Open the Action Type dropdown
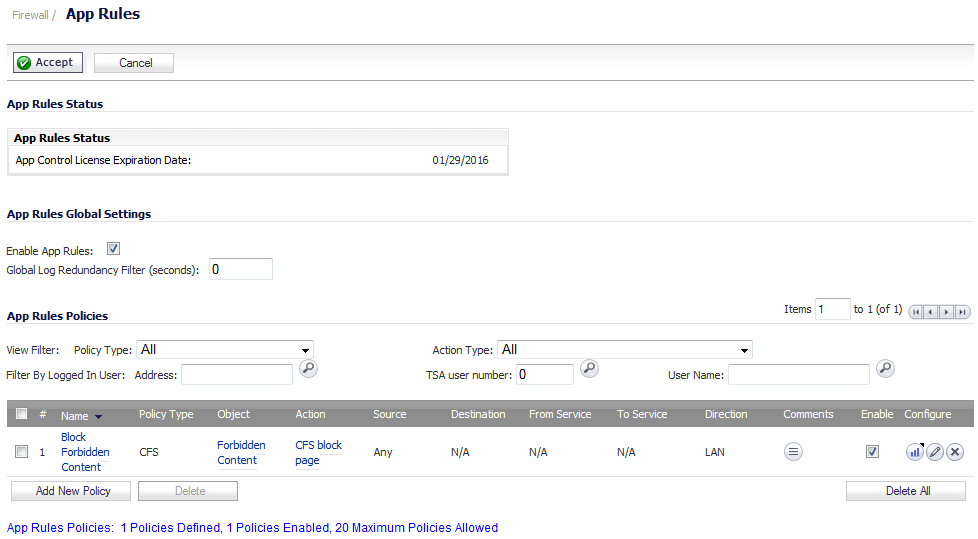This screenshot has height=539, width=978. [x=624, y=349]
